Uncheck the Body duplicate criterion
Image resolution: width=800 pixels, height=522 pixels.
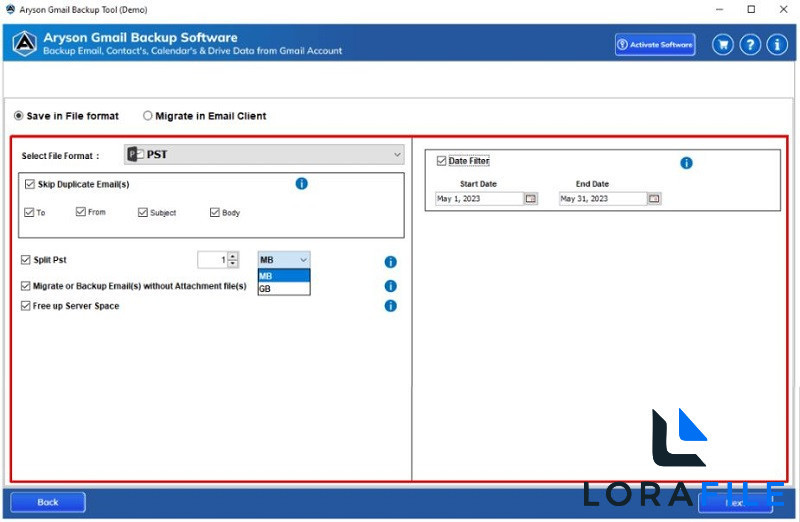point(215,212)
